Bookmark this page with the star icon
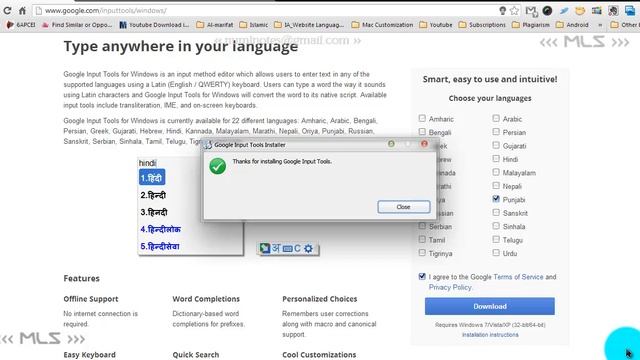Image resolution: width=640 pixels, height=360 pixels. [515, 11]
